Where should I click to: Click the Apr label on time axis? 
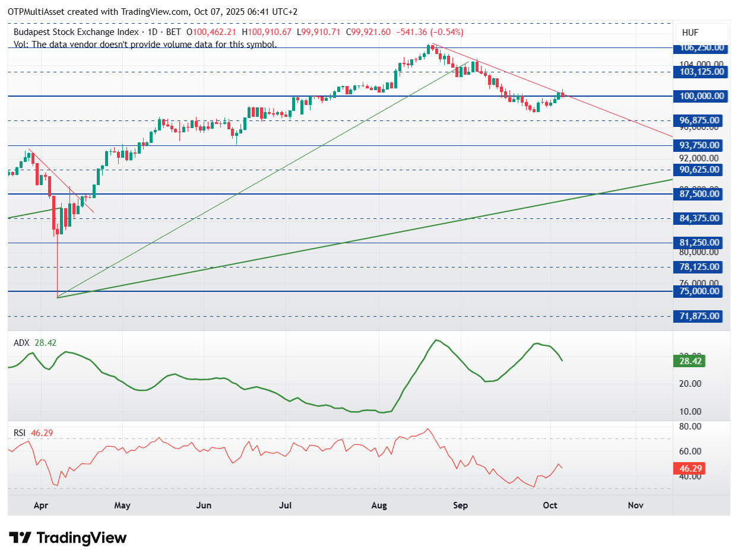(x=41, y=505)
